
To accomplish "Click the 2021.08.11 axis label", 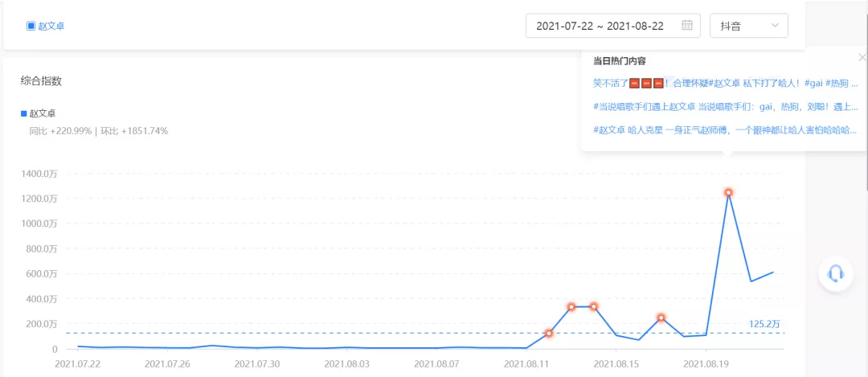I will pos(526,364).
